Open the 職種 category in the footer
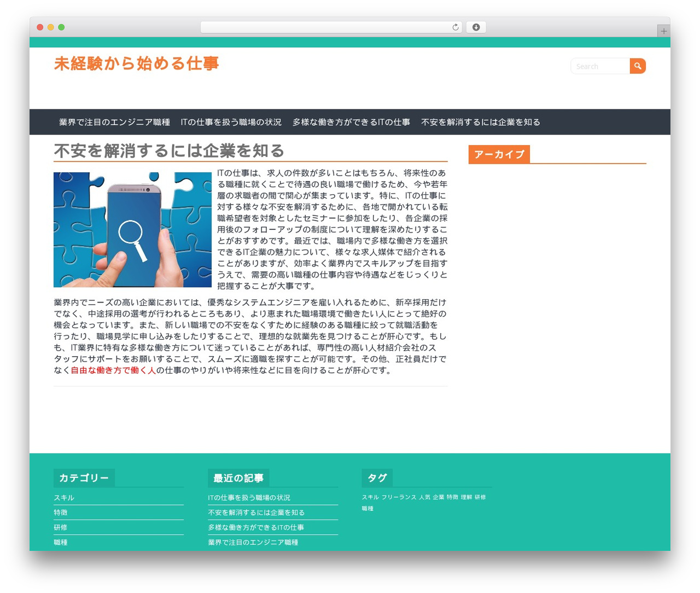The height and width of the screenshot is (593, 700). click(x=61, y=542)
